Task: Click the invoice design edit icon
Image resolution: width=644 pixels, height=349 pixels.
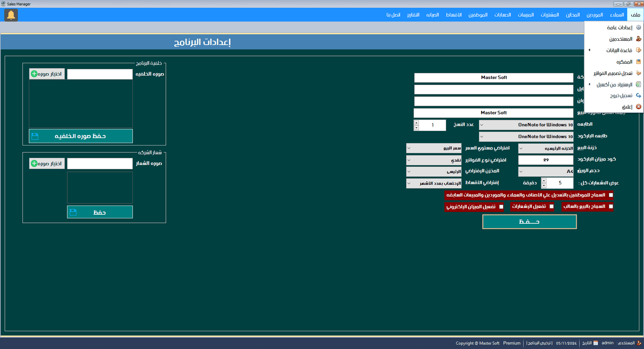Action: [x=638, y=73]
